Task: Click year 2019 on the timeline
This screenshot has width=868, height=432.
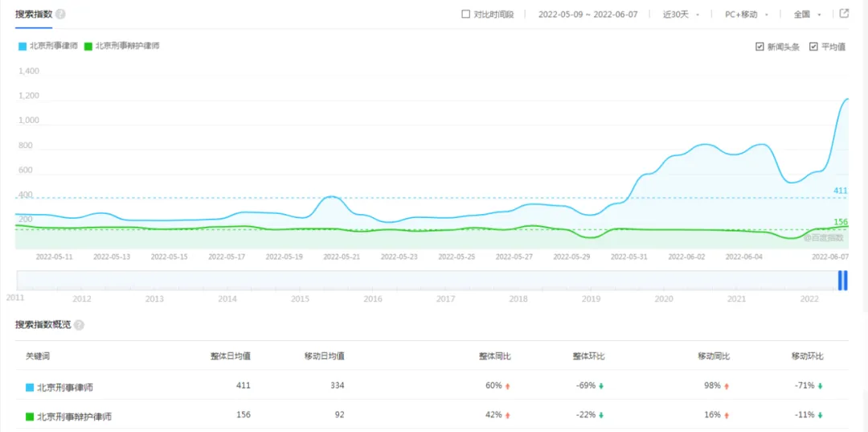Action: point(592,299)
